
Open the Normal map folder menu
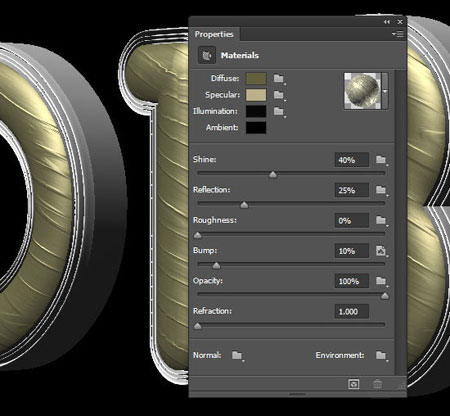tap(237, 355)
